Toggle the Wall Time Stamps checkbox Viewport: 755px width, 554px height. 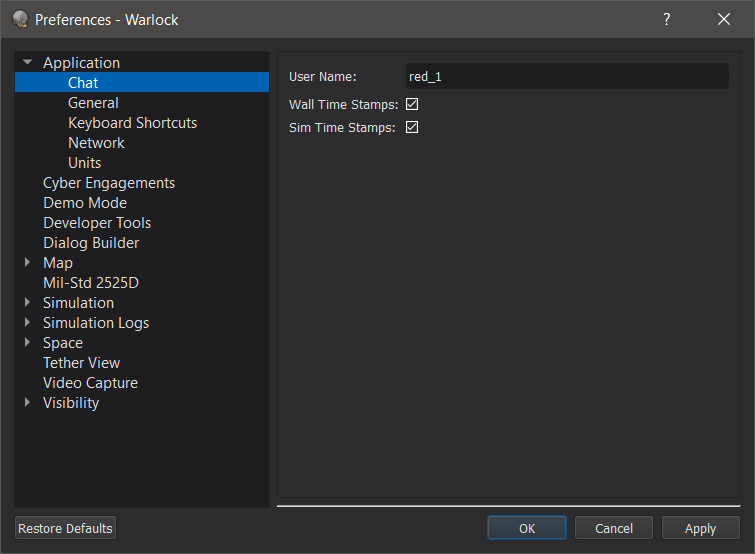(x=412, y=104)
